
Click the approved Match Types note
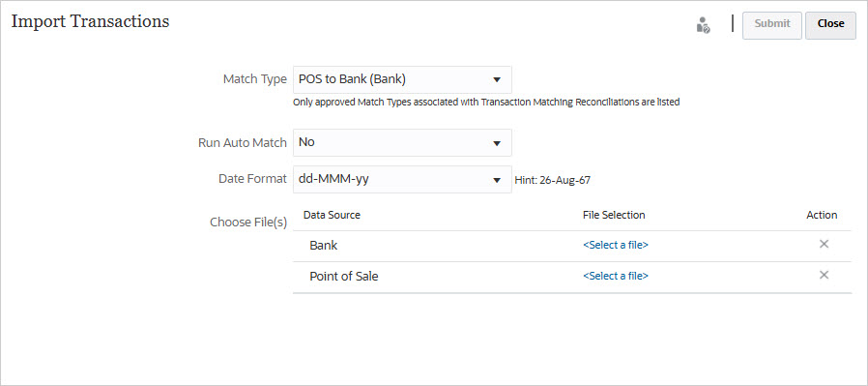(x=486, y=103)
